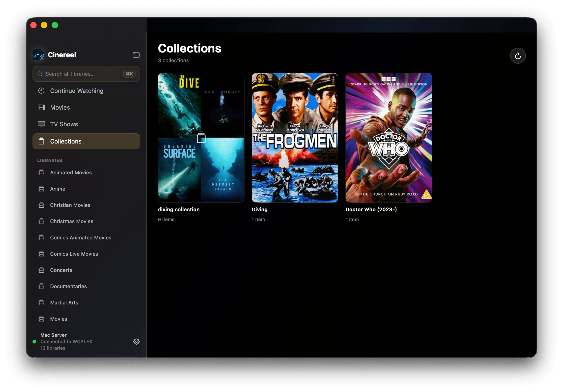The width and height of the screenshot is (563, 392).
Task: Focus the Search all libraries field
Action: click(x=86, y=74)
